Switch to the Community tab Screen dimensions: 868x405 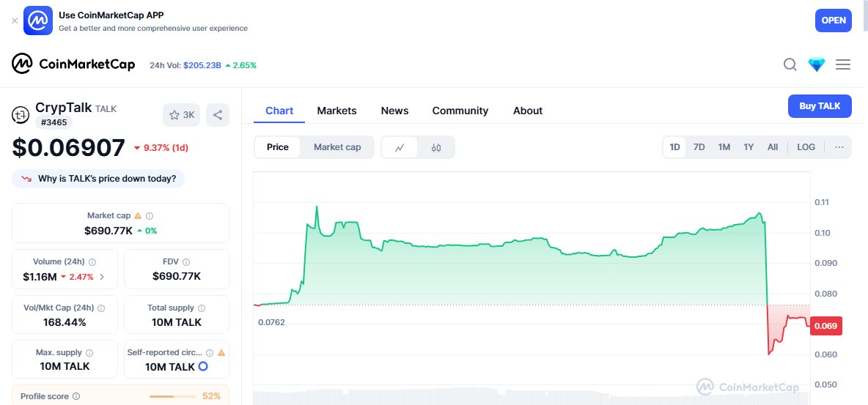[x=460, y=111]
